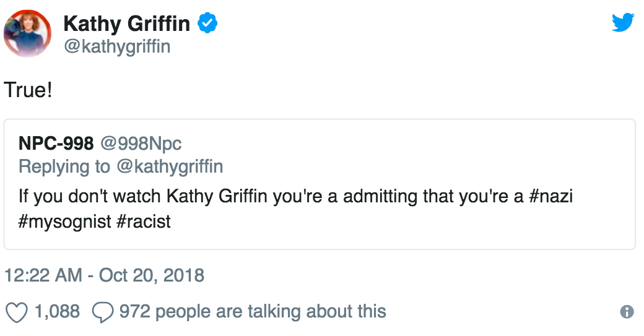This screenshot has width=644, height=336.
Task: Click the blue verified badge
Action: click(x=207, y=24)
